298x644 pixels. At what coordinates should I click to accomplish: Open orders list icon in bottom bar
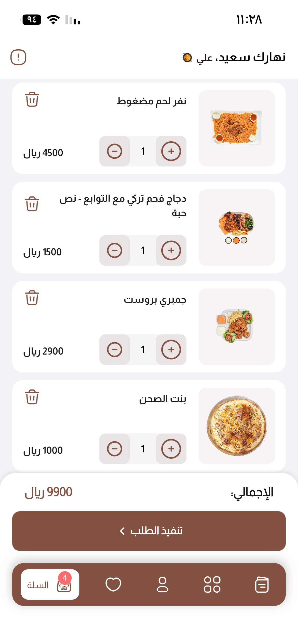tap(262, 584)
